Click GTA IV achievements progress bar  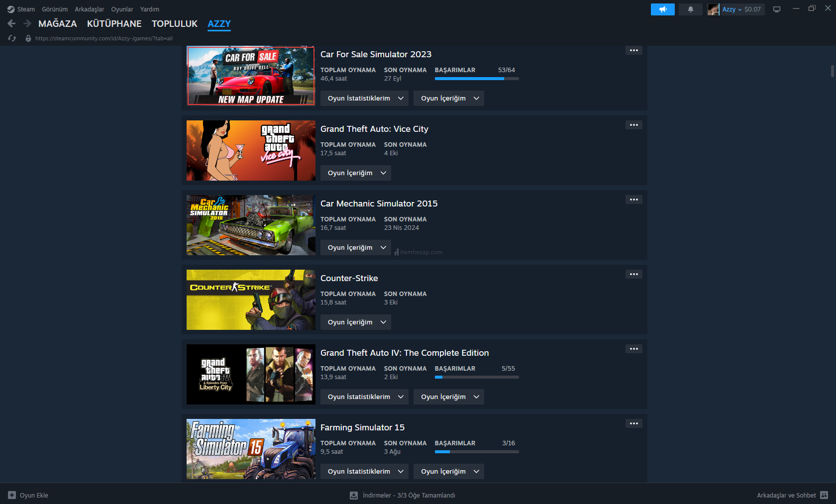pos(476,377)
